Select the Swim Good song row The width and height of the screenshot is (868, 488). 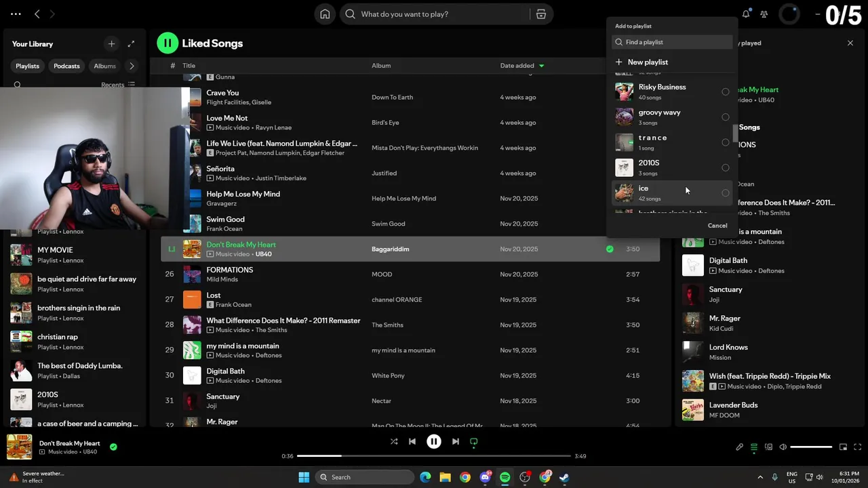coord(410,224)
